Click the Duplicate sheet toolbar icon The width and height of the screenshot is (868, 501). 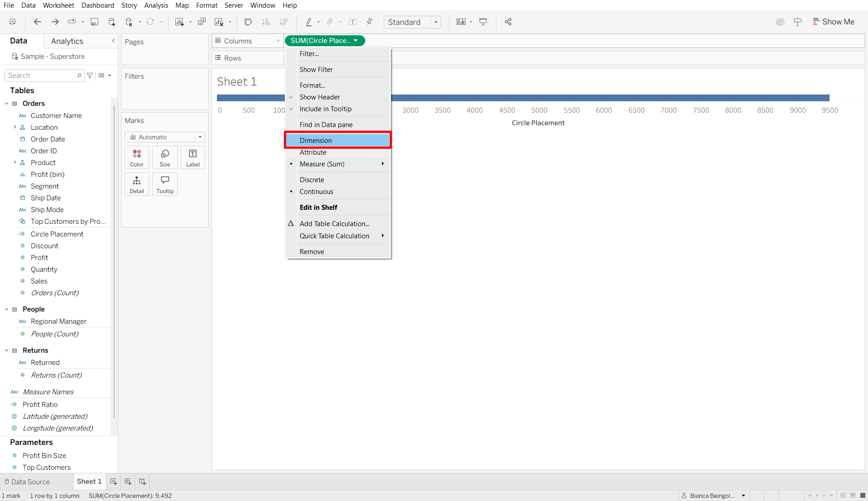[x=202, y=22]
